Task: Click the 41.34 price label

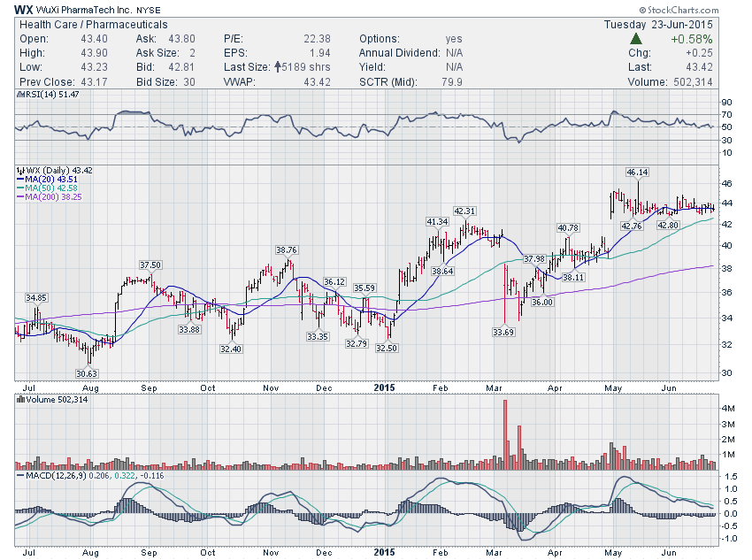Action: 437,221
